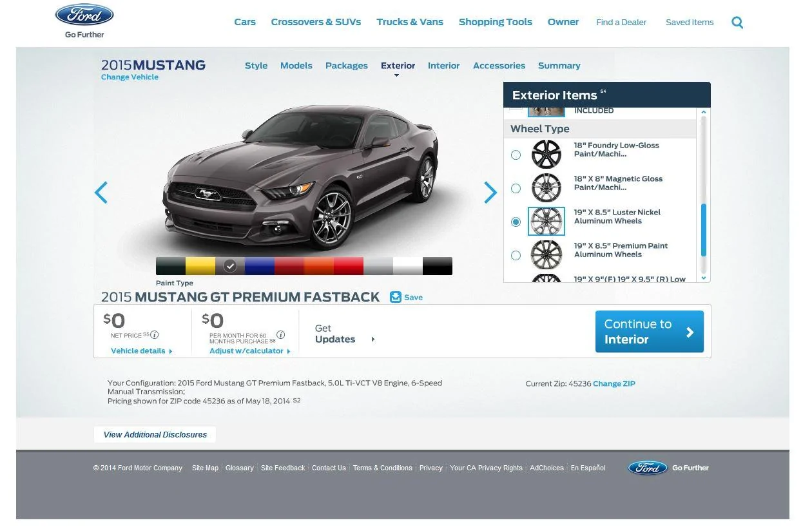Open the Net Price info icon
The image size is (812, 527).
point(155,335)
